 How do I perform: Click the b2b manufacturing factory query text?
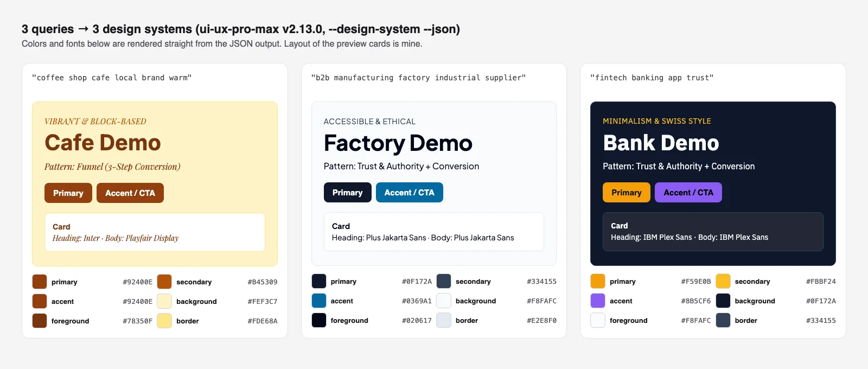coord(418,78)
